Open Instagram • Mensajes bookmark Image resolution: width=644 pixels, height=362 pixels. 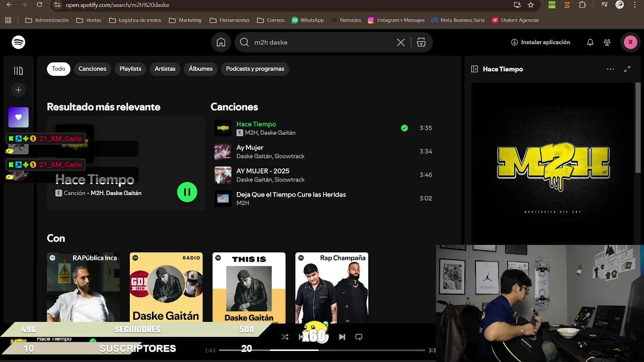coord(396,20)
